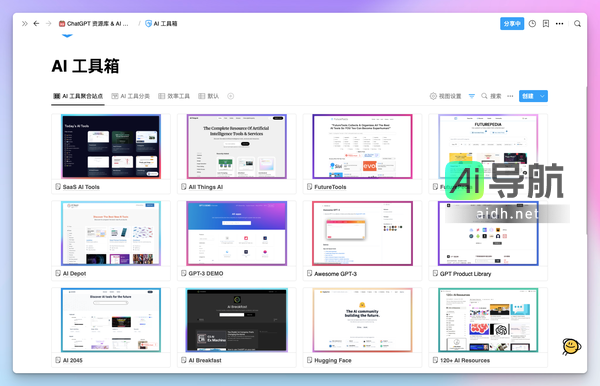
Task: Click the AI Breakfast title text
Action: [x=205, y=360]
